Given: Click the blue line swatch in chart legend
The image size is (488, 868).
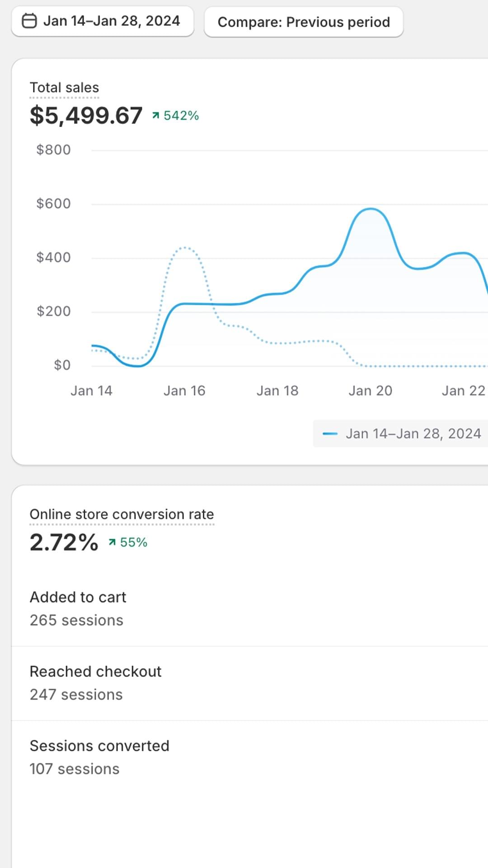Looking at the screenshot, I should [330, 434].
